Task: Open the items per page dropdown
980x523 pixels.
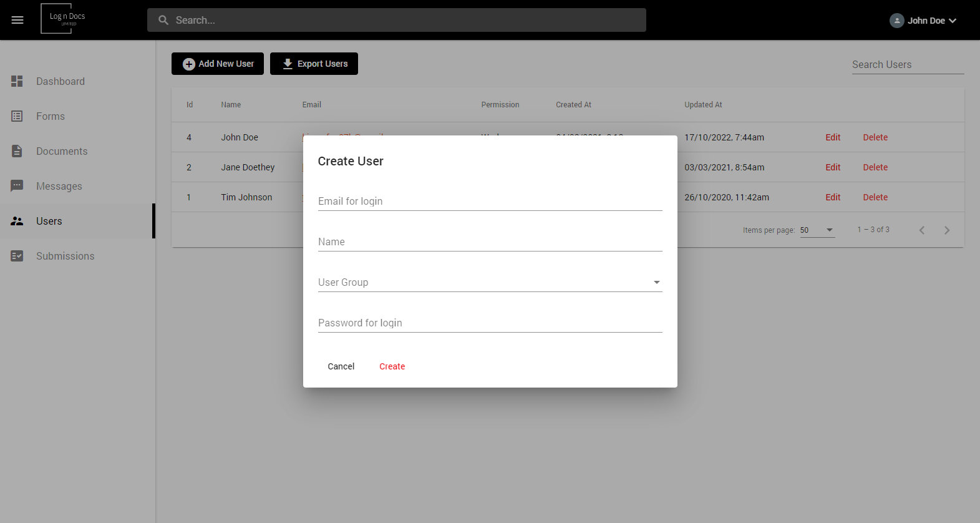Action: tap(817, 230)
